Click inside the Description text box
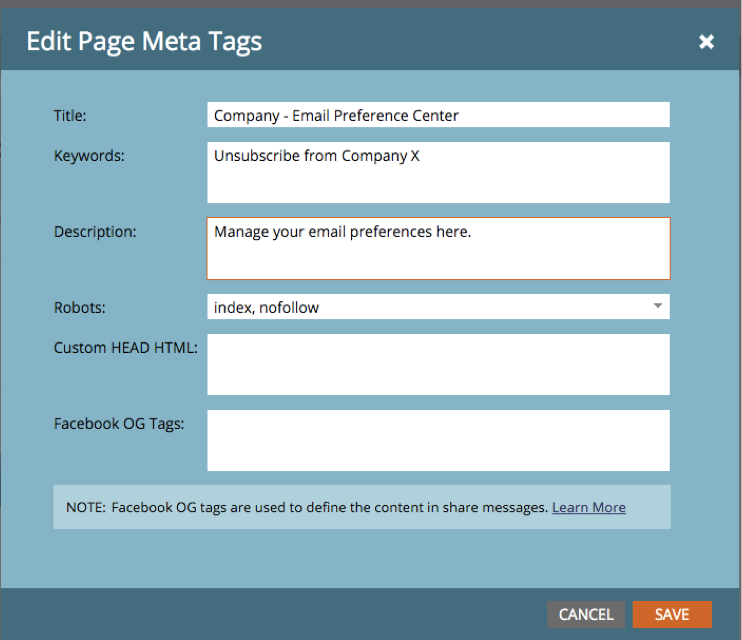742x640 pixels. click(437, 248)
